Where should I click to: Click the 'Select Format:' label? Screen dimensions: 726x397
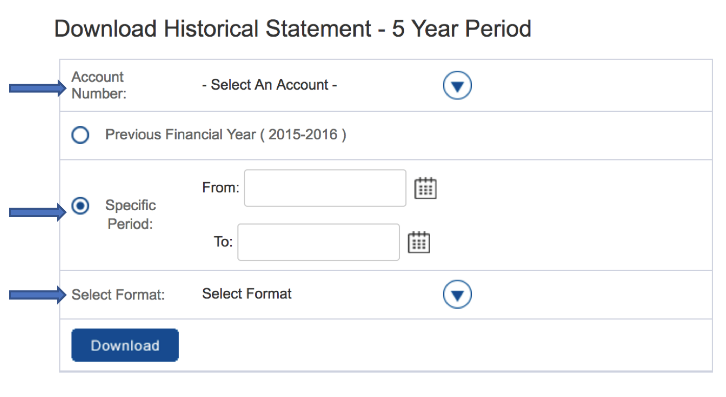click(118, 295)
